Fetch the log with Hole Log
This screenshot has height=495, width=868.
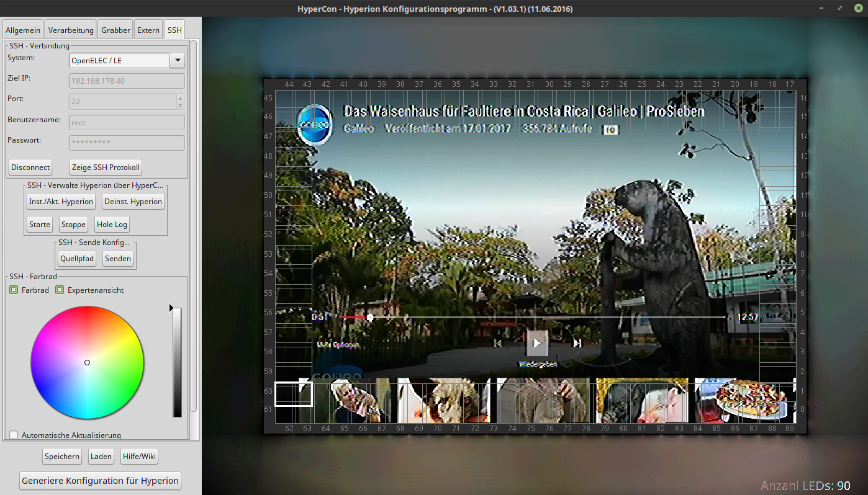pyautogui.click(x=112, y=225)
